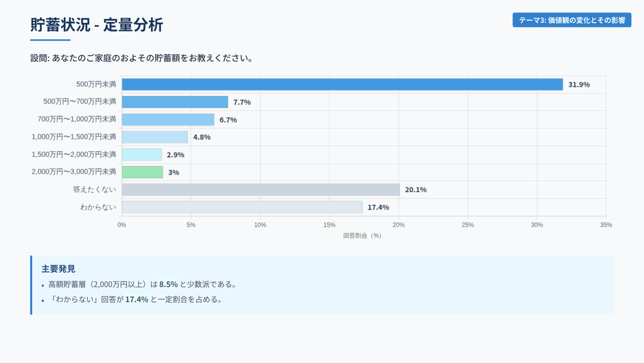The width and height of the screenshot is (644, 363).
Task: Click the 500万円〜700万円未満 bar
Action: coord(175,102)
